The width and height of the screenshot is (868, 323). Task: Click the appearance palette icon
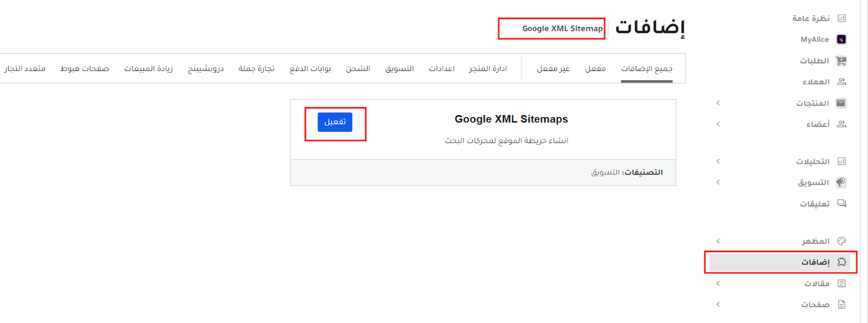pos(841,241)
